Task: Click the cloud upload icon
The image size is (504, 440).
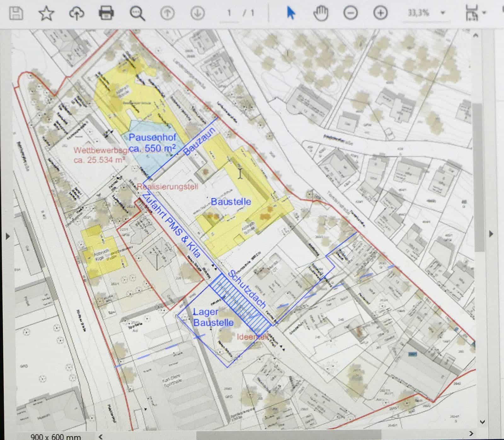Action: point(77,13)
